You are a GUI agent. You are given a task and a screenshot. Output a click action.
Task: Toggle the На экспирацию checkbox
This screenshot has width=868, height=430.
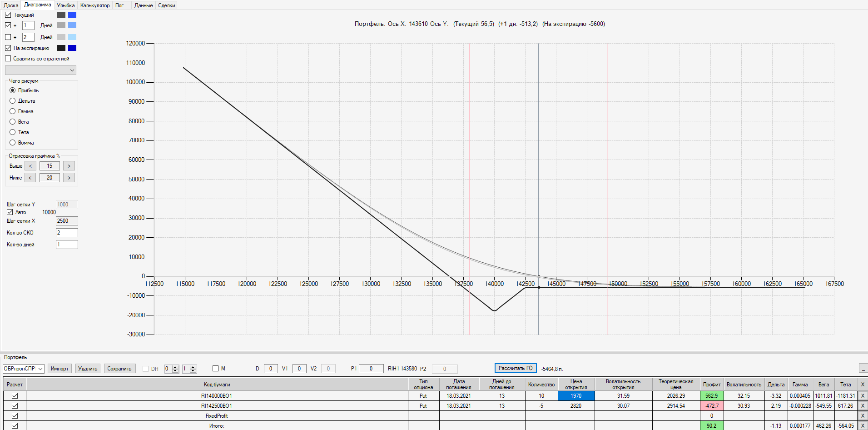(x=8, y=48)
